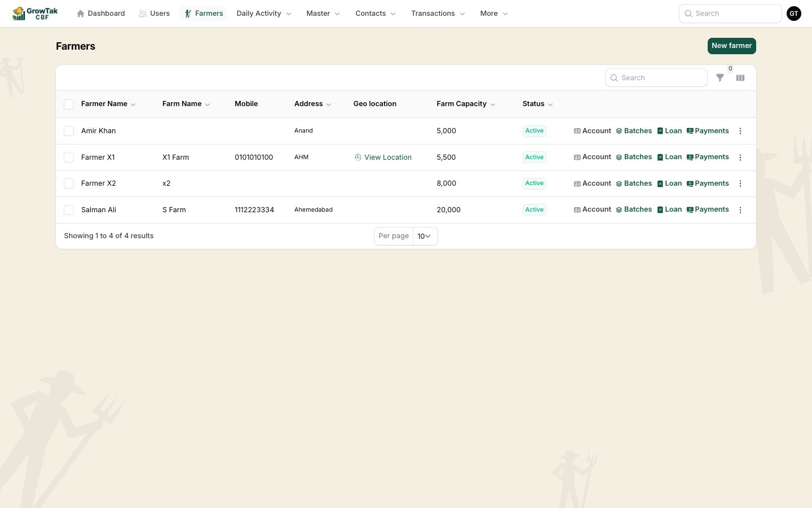
Task: Open Loan for Farmer X1
Action: [x=669, y=157]
